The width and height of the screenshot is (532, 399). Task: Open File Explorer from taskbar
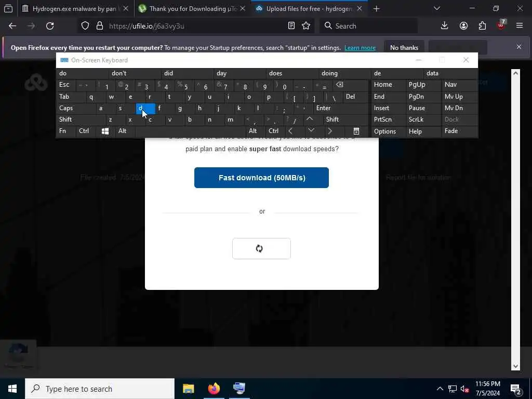tap(188, 389)
